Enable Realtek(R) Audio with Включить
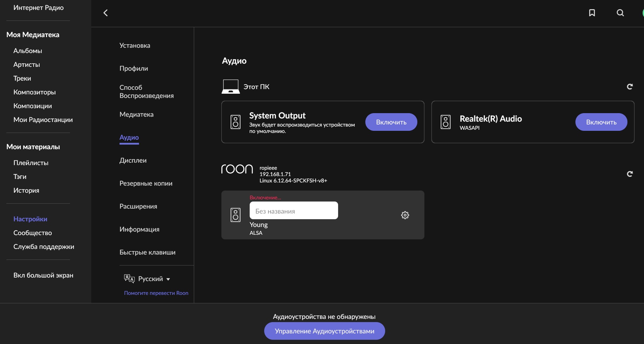This screenshot has width=644, height=344. point(601,122)
